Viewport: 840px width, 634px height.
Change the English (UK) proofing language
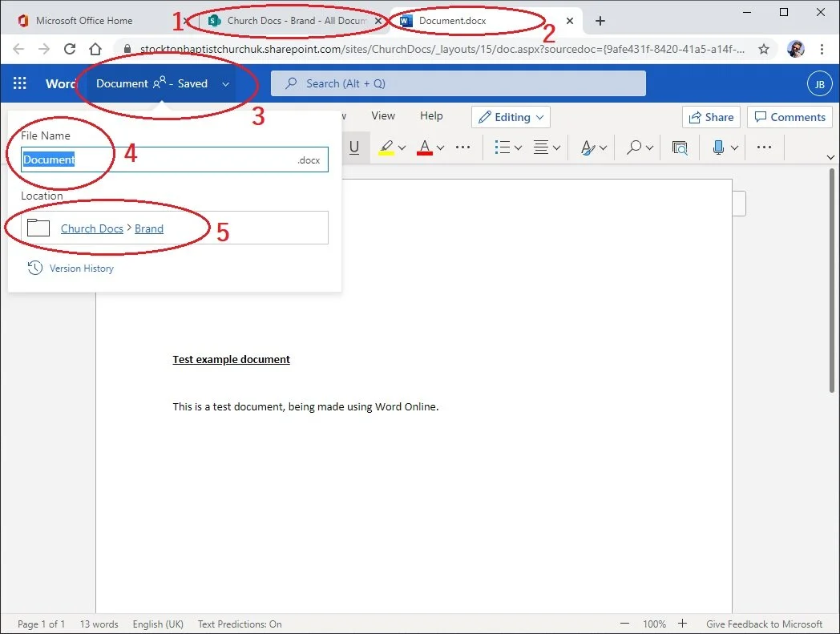tap(158, 624)
